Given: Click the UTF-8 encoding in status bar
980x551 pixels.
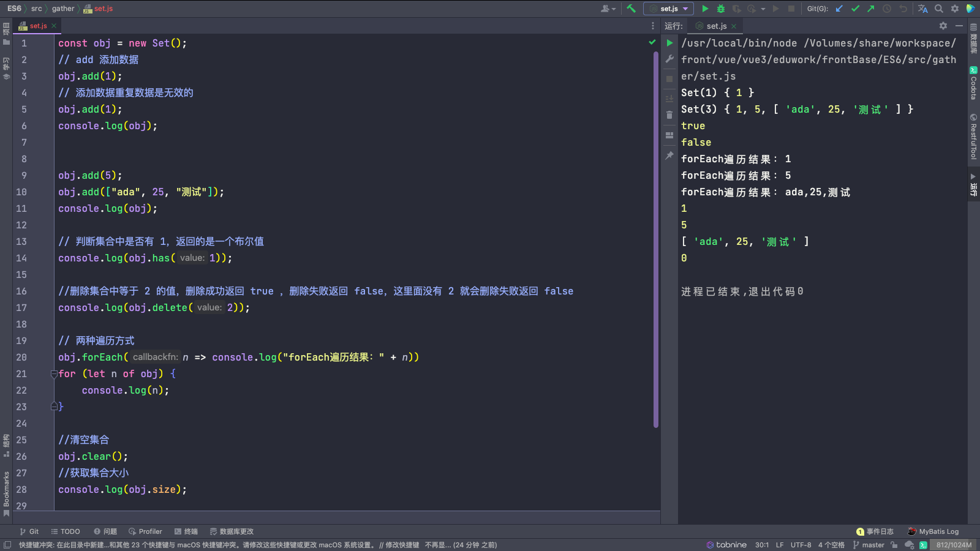Looking at the screenshot, I should 801,545.
